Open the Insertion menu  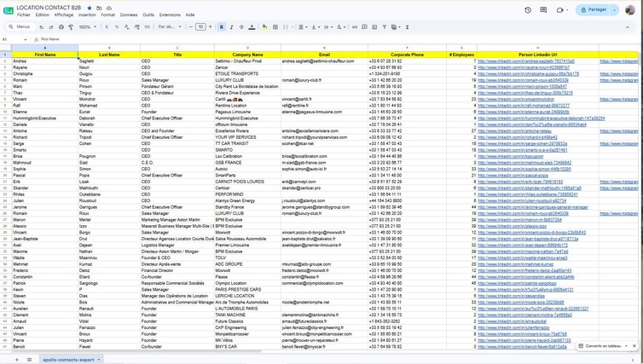pyautogui.click(x=87, y=14)
